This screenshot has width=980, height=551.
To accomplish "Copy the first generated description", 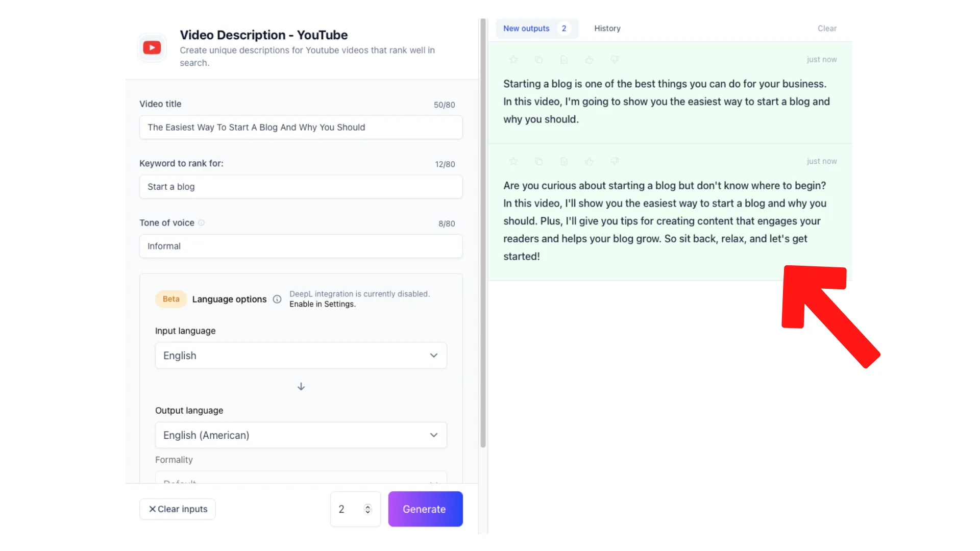I will [x=539, y=59].
